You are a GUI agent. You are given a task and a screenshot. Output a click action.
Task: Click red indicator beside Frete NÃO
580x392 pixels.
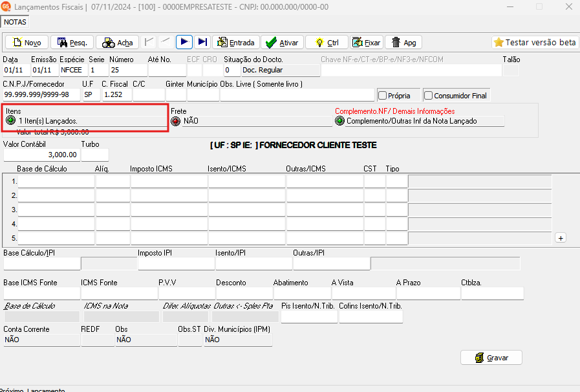tap(176, 121)
